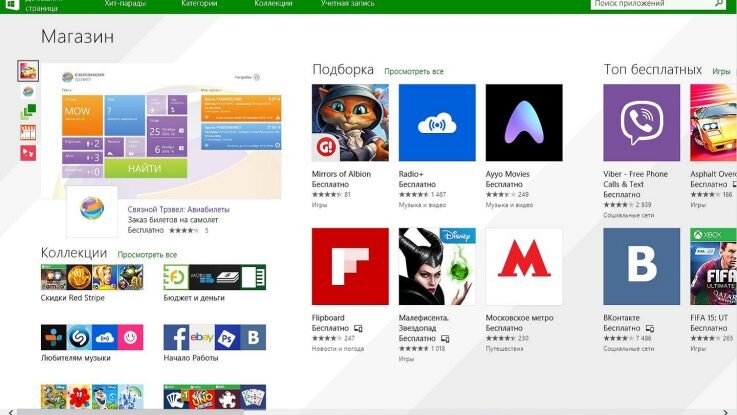Viewport: 737px width, 415px height.
Task: Open the Disney characters collection thumbnails
Action: [92, 397]
